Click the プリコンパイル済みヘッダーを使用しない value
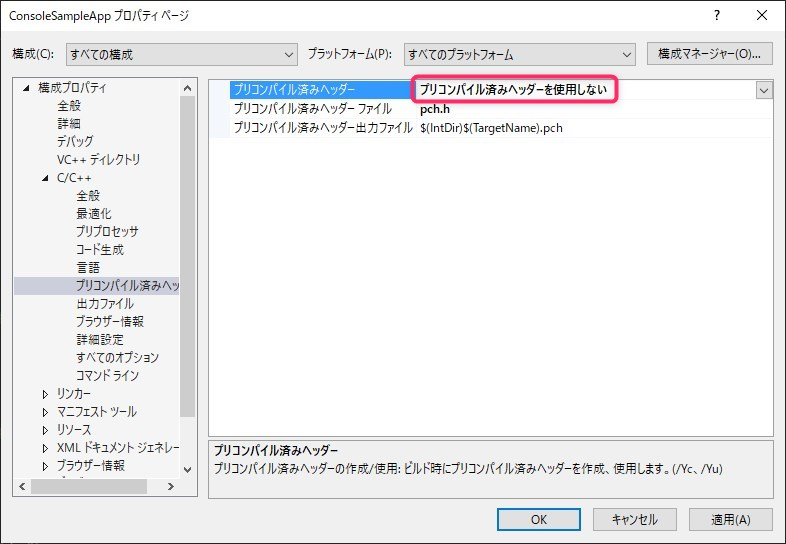This screenshot has width=786, height=544. (513, 90)
